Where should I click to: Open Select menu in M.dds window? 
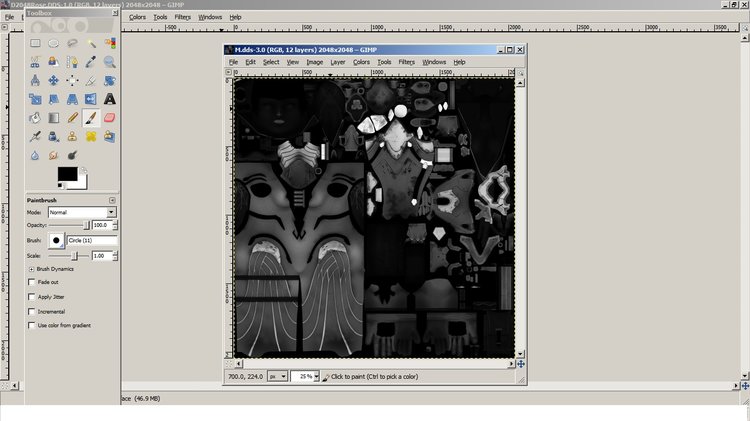tap(271, 62)
